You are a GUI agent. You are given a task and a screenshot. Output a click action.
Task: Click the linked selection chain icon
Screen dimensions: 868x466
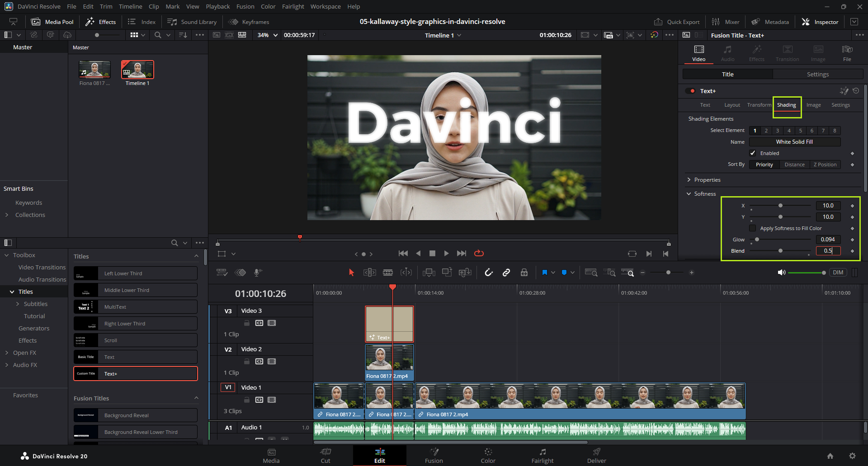click(x=506, y=273)
